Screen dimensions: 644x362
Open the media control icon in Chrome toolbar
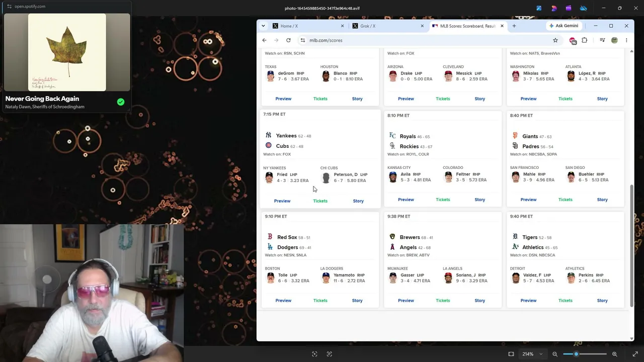[602, 40]
